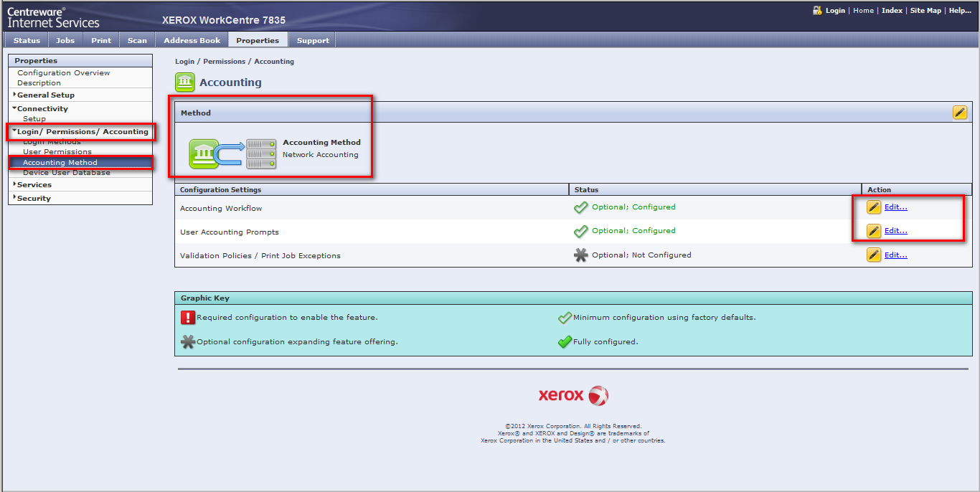This screenshot has width=980, height=492.
Task: Collapse the Connectivity tree section
Action: [42, 108]
